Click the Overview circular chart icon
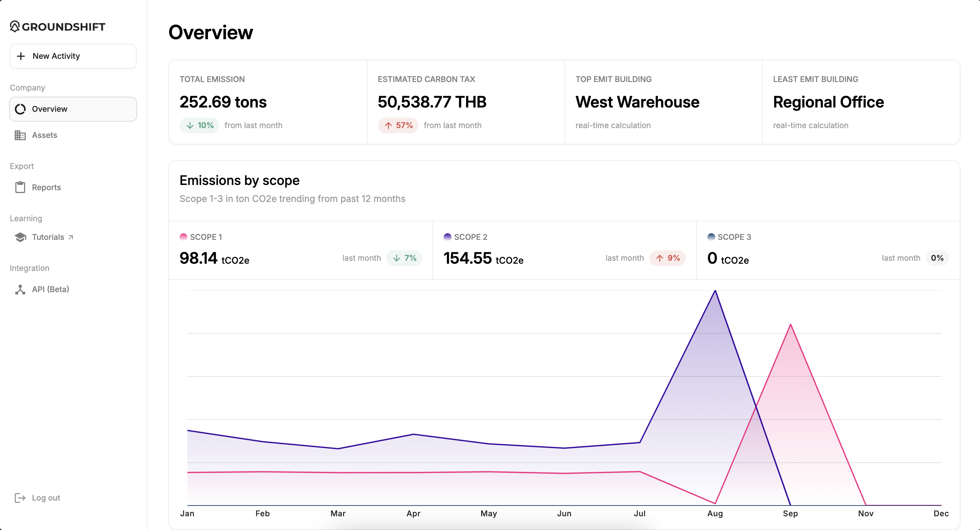The width and height of the screenshot is (980, 530). (x=20, y=109)
